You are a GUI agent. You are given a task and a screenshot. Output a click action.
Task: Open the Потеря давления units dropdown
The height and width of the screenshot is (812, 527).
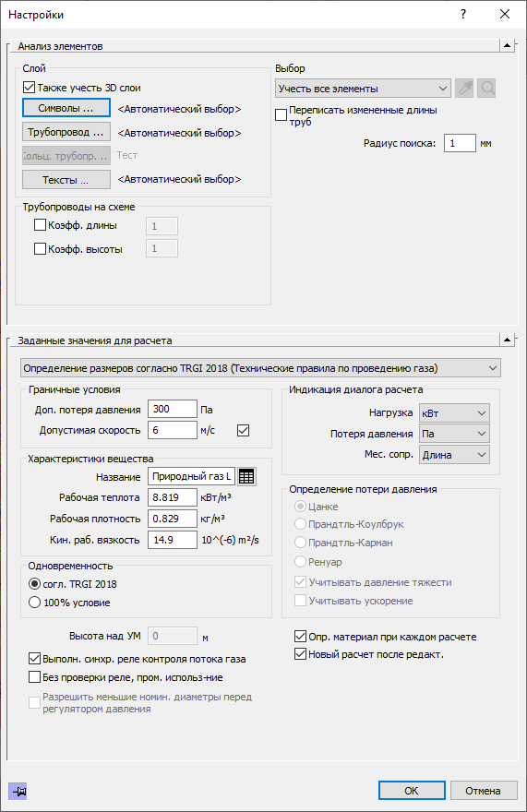(x=454, y=434)
